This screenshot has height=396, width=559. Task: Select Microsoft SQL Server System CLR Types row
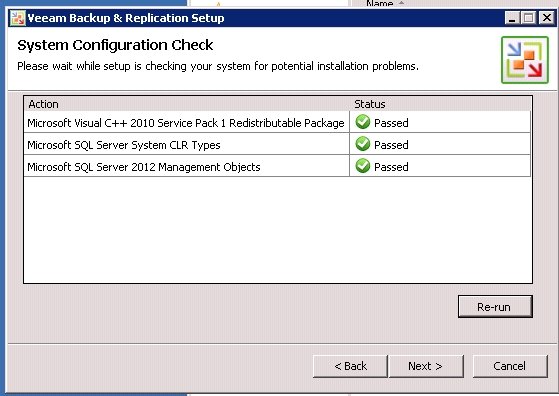(277, 144)
